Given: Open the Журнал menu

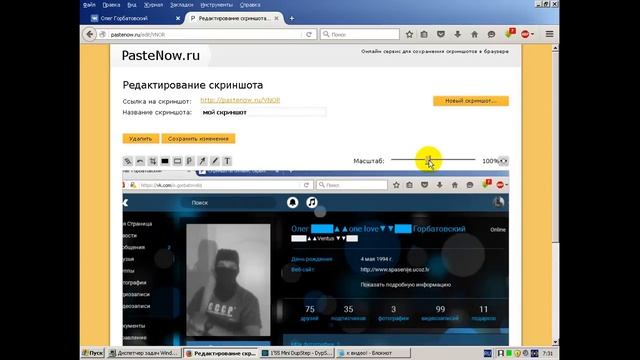Looking at the screenshot, I should 153,5.
